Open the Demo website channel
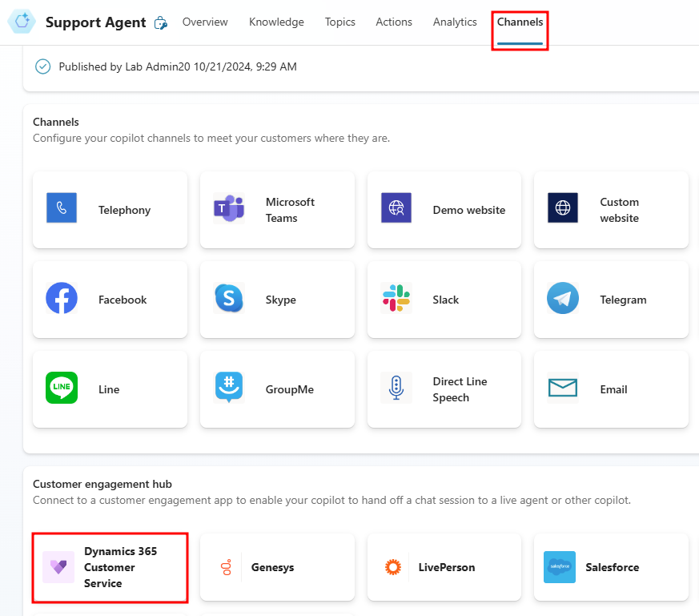The width and height of the screenshot is (699, 616). 444,209
